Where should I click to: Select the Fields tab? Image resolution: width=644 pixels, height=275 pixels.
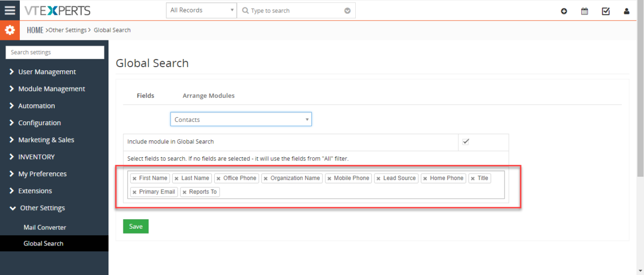click(x=145, y=96)
